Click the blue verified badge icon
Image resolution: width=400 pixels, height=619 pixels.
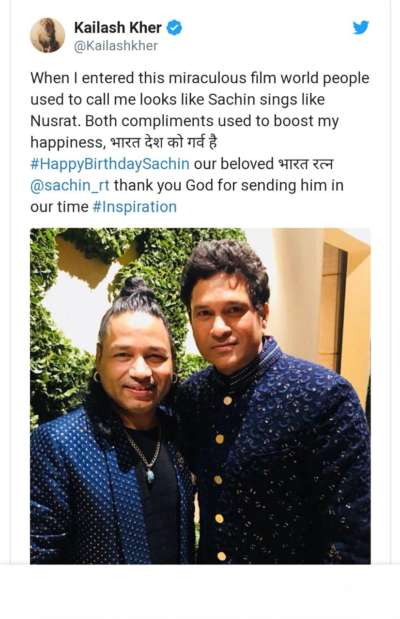point(174,28)
